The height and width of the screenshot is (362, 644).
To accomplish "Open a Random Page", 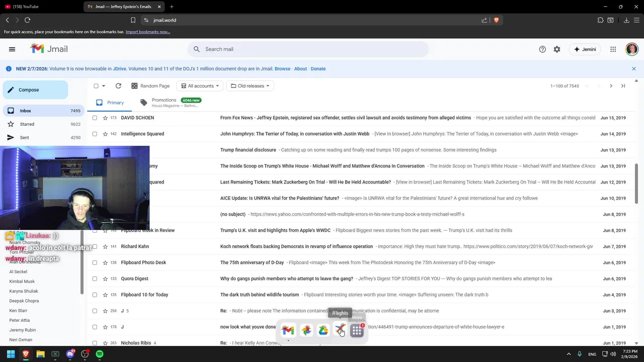I will pyautogui.click(x=150, y=86).
